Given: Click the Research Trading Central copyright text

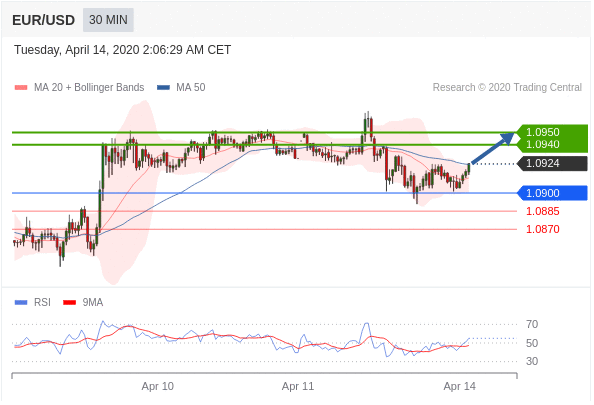Looking at the screenshot, I should point(507,88).
